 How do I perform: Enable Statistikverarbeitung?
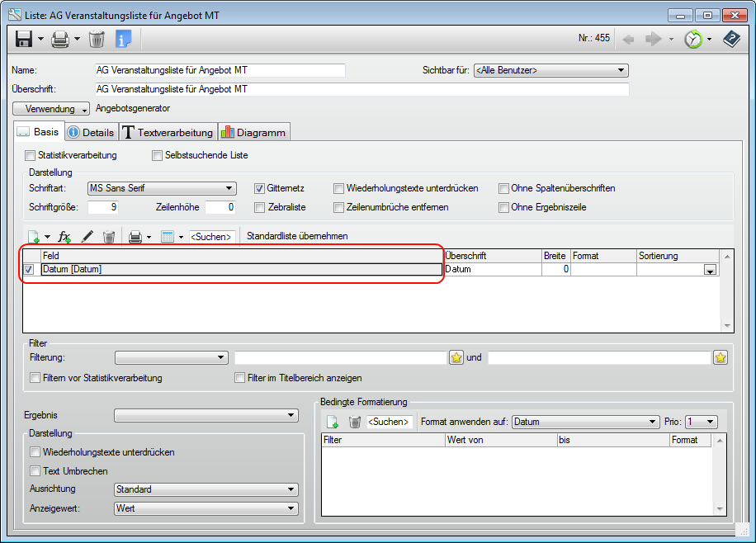(x=30, y=155)
